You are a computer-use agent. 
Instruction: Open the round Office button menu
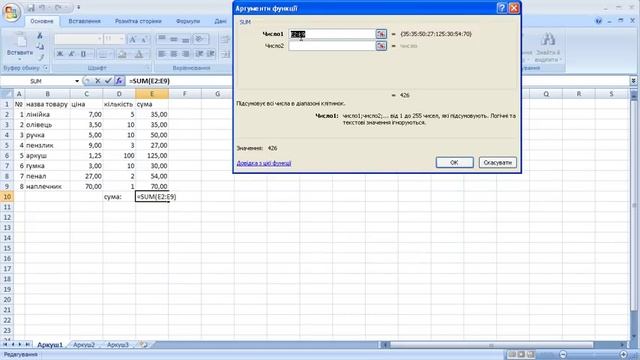coord(11,12)
